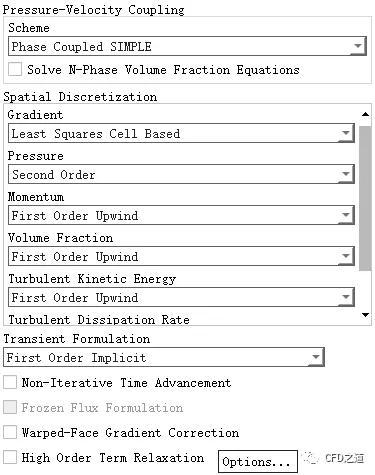Open Volume Fraction discretization dropdown
Viewport: 375px width, 475px height.
pos(181,256)
